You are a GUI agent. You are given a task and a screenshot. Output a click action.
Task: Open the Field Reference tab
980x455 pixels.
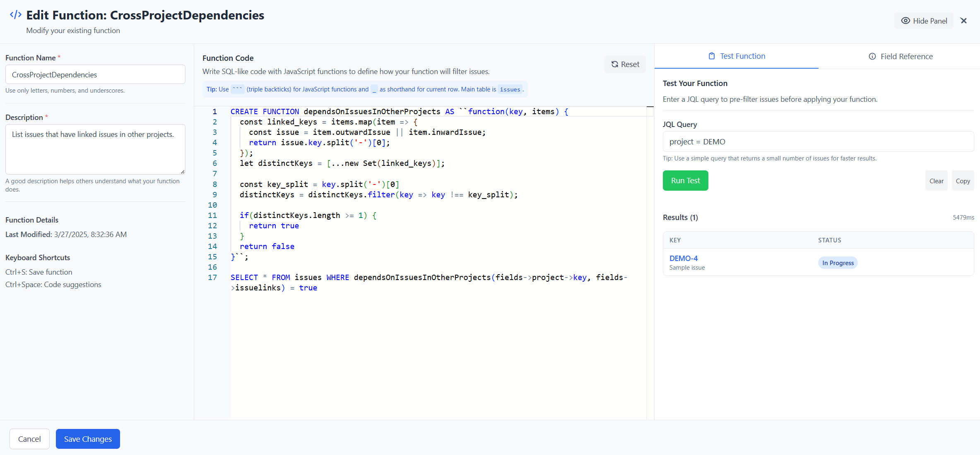[901, 56]
